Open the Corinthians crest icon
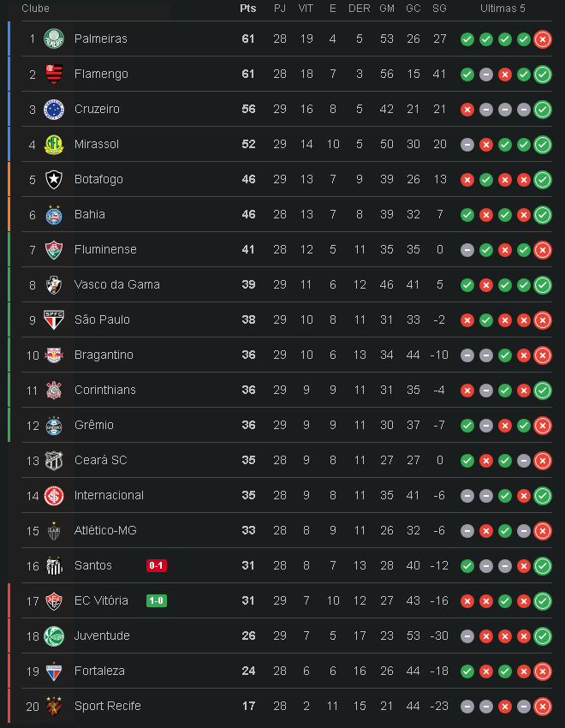565x728 pixels. (54, 390)
